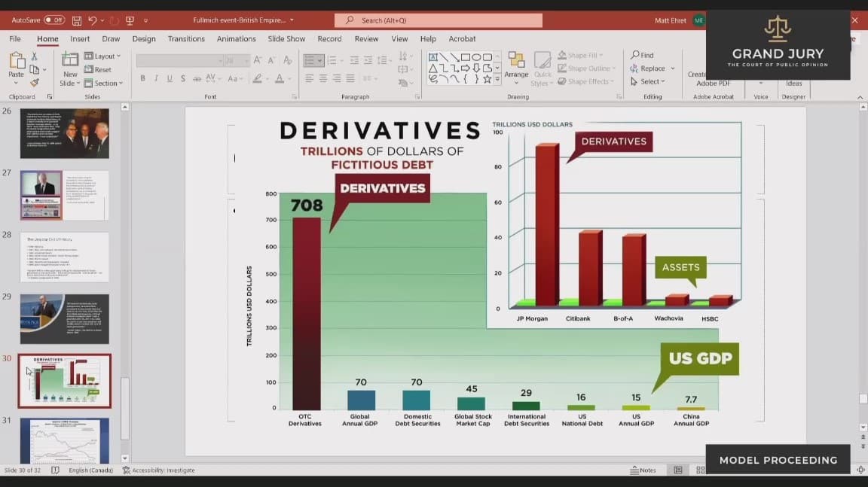The width and height of the screenshot is (868, 487).
Task: Click the Reset slide button
Action: [99, 70]
